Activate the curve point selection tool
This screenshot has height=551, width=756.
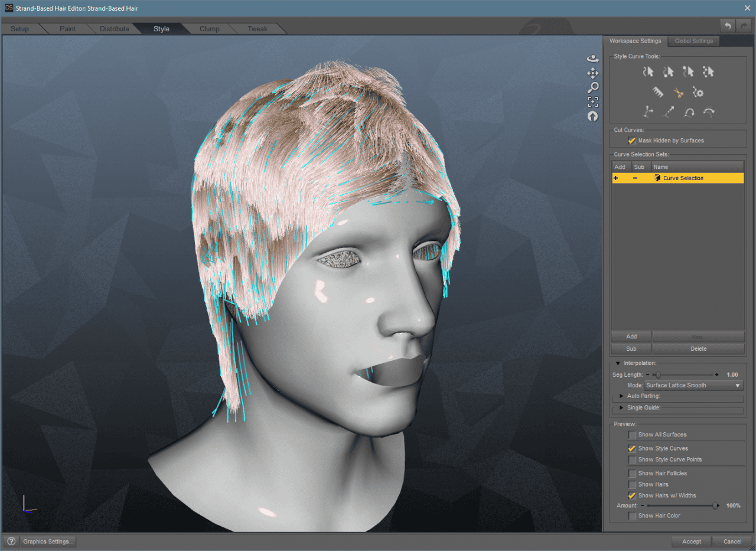(708, 71)
